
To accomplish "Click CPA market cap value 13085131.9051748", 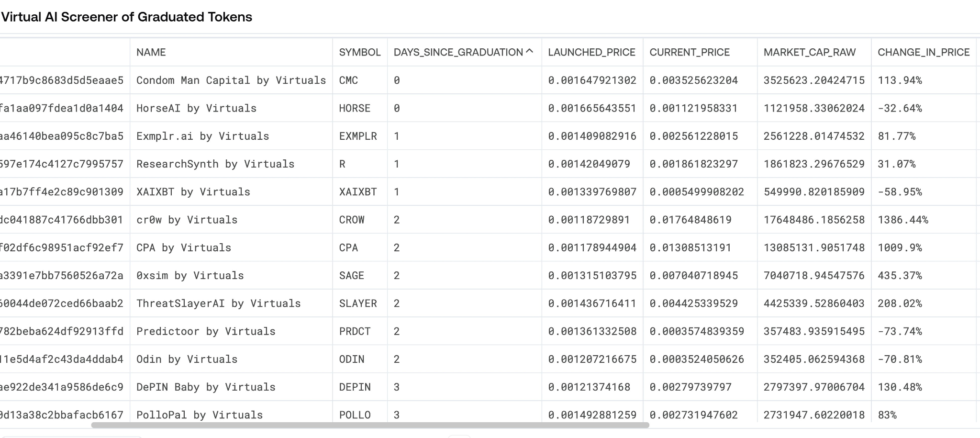I will (813, 248).
